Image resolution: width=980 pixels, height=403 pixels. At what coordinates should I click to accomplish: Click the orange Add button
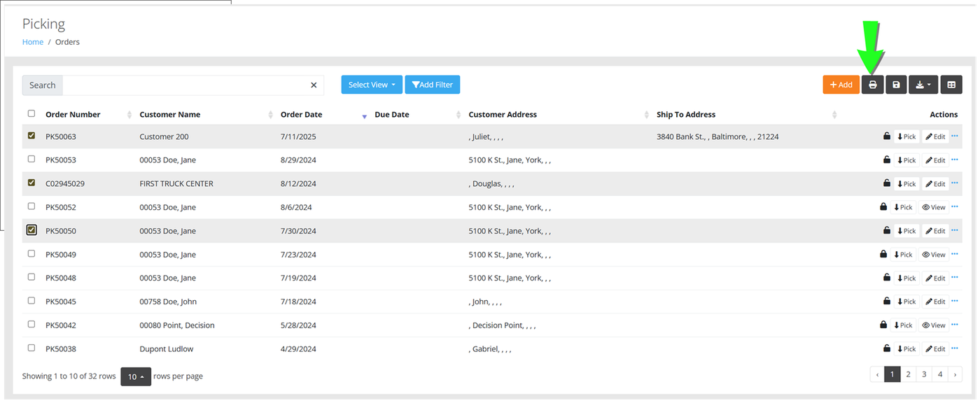pos(841,85)
